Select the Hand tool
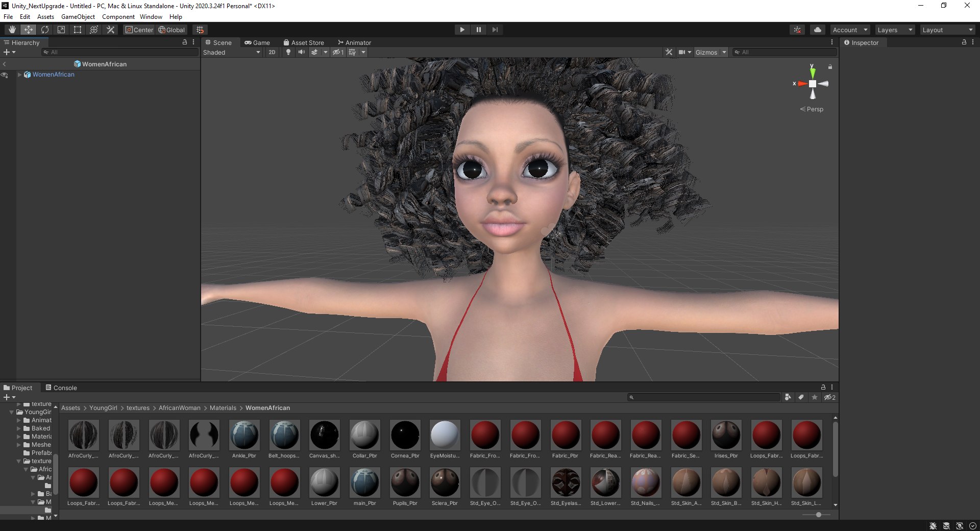The image size is (980, 531). pos(12,30)
